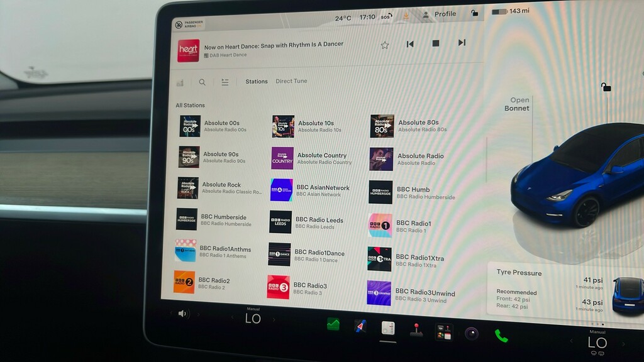Toggle the car lock icon in status bar
The image size is (644, 362).
(474, 13)
